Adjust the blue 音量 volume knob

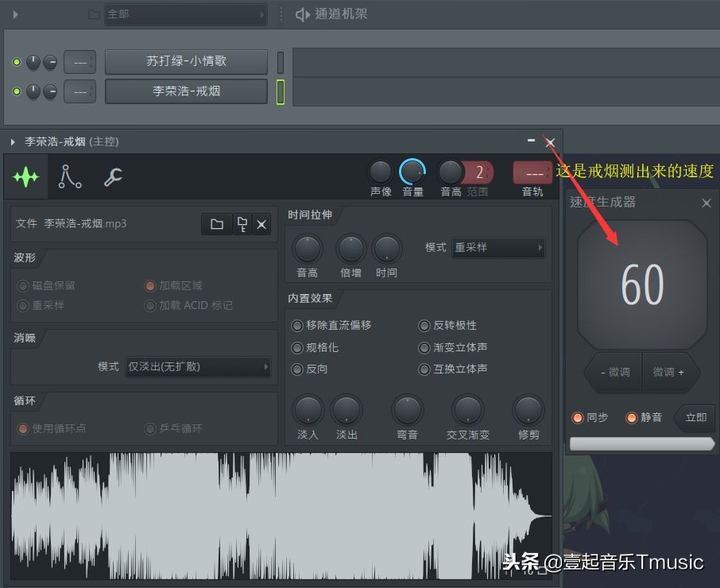click(412, 169)
